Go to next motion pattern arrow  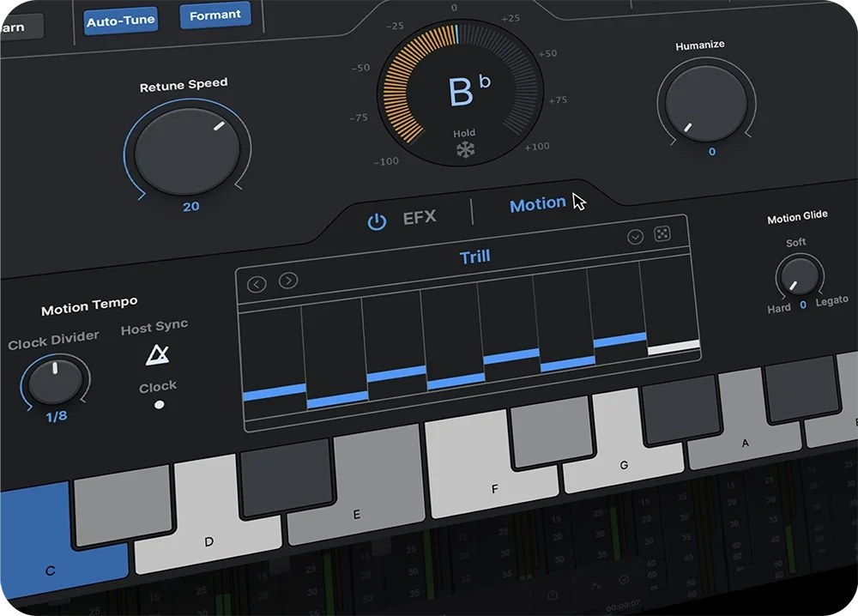288,281
